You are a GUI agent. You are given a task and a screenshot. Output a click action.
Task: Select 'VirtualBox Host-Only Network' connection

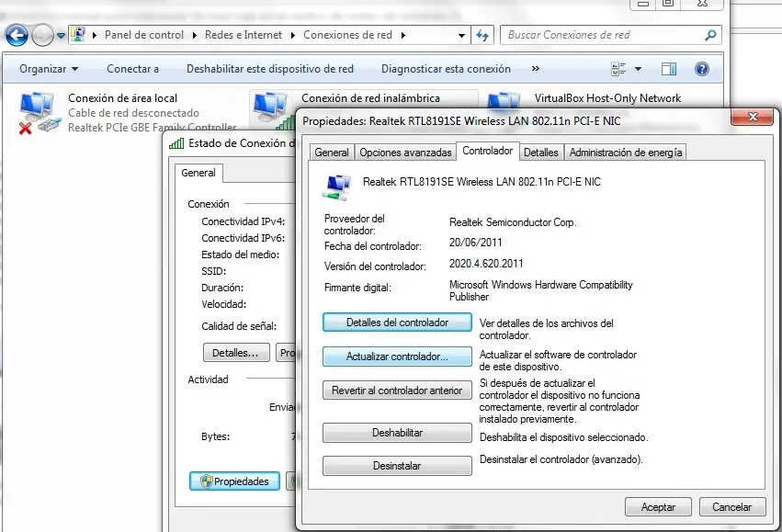[x=607, y=98]
